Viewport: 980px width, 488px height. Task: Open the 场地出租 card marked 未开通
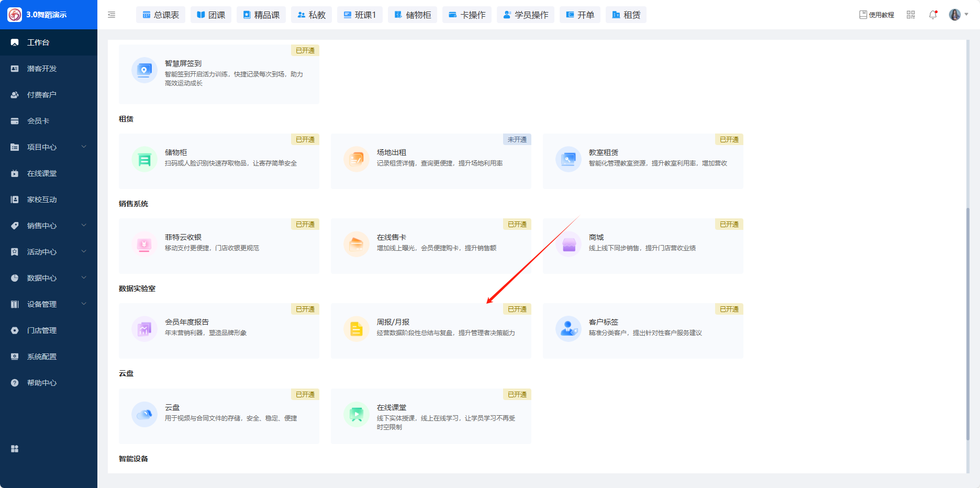click(430, 161)
